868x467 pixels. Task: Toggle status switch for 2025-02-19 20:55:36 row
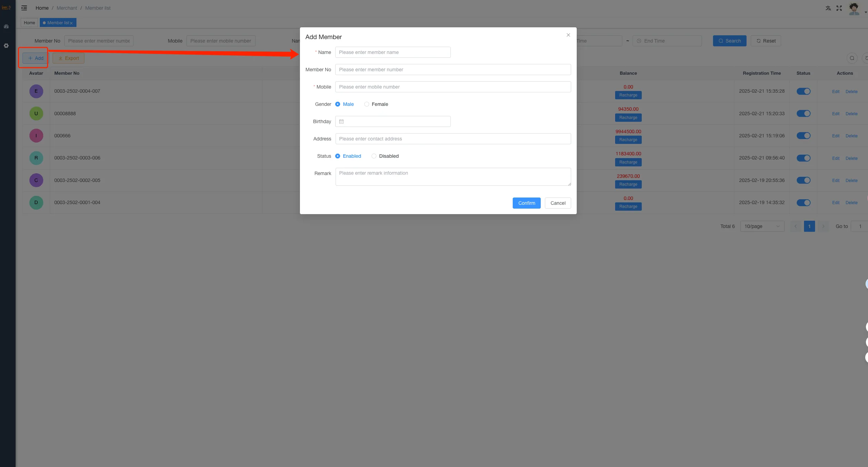803,180
